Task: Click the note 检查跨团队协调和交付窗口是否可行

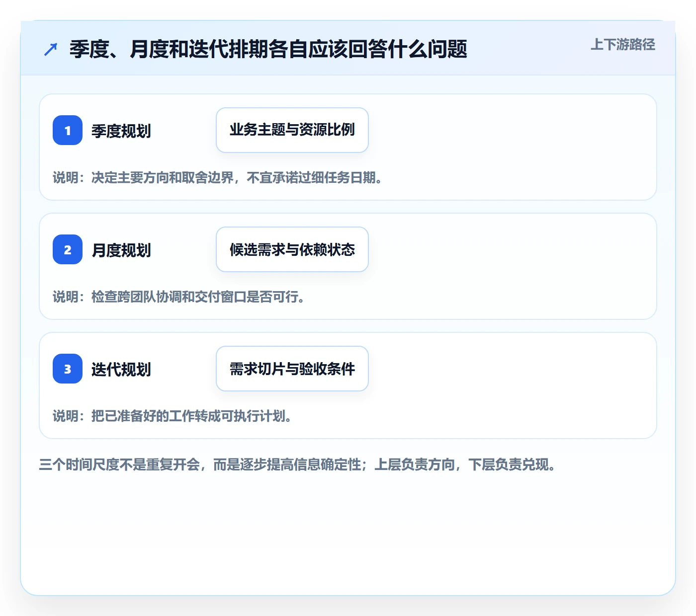Action: click(x=198, y=297)
